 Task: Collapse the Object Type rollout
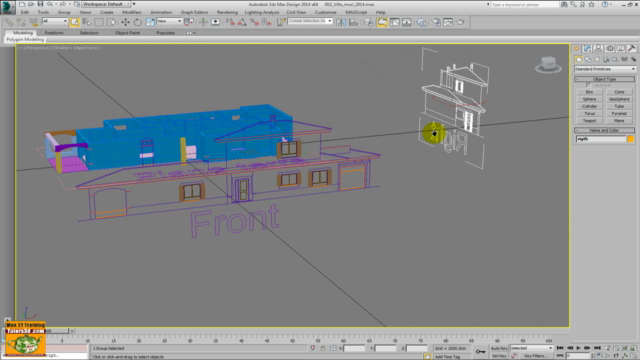click(x=604, y=79)
